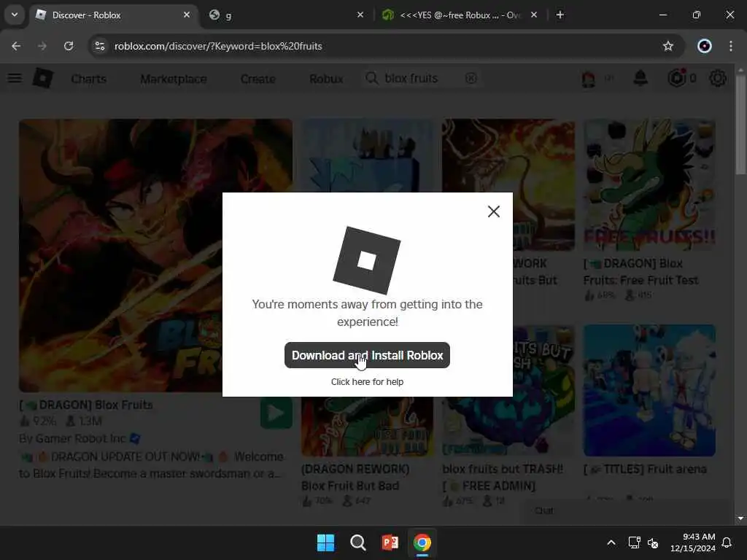
Task: View site information icon in address bar
Action: pos(99,46)
